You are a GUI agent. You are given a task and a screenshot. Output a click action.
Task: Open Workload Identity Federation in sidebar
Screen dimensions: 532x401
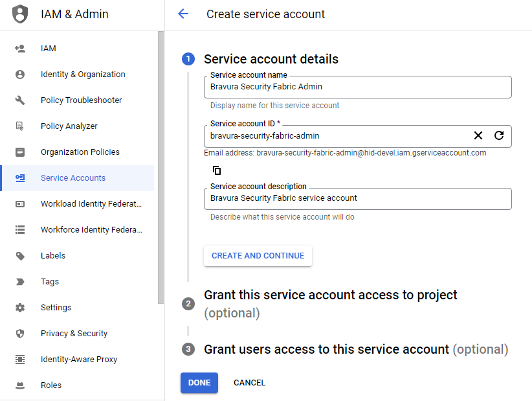tap(91, 204)
